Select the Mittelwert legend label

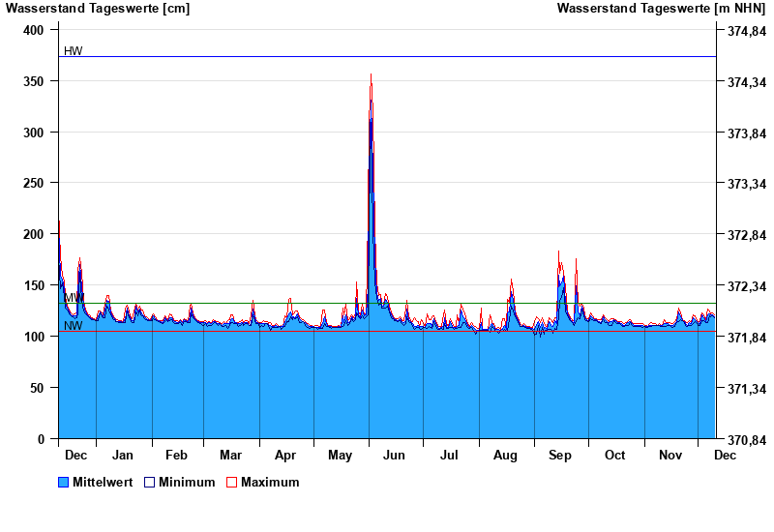tap(103, 482)
